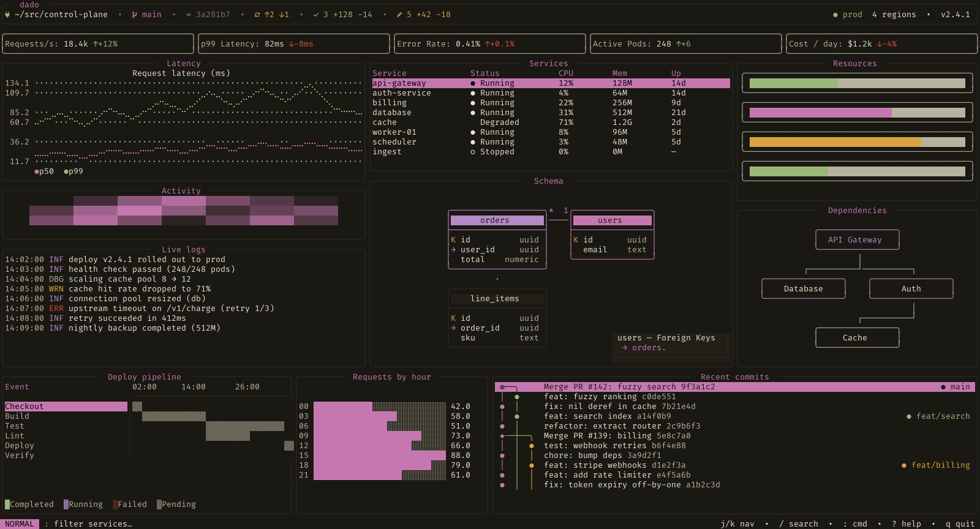
Task: Click the Service column header
Action: [x=390, y=73]
